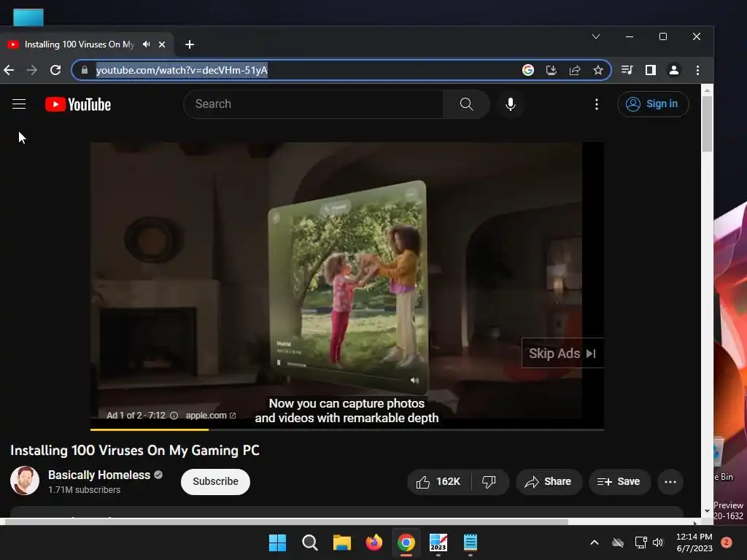This screenshot has height=560, width=747.
Task: Open the apple.com advertiser link
Action: [x=211, y=415]
